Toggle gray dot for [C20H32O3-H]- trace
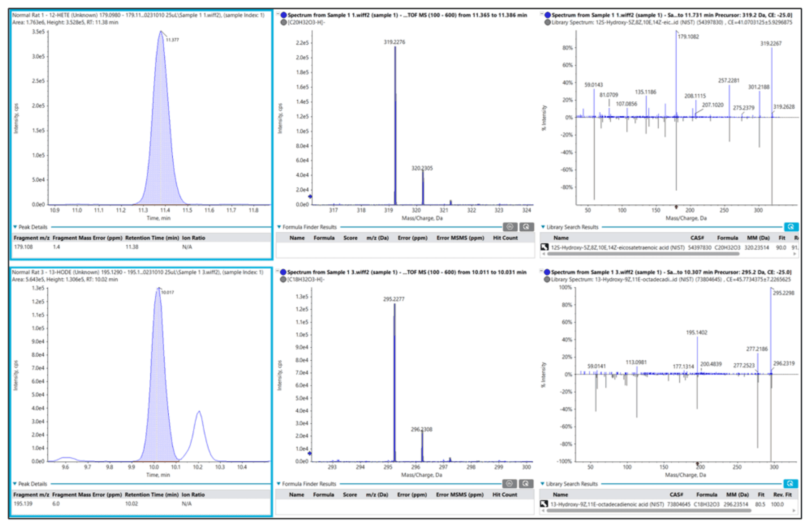Screen dimensions: 812x528 (283, 23)
